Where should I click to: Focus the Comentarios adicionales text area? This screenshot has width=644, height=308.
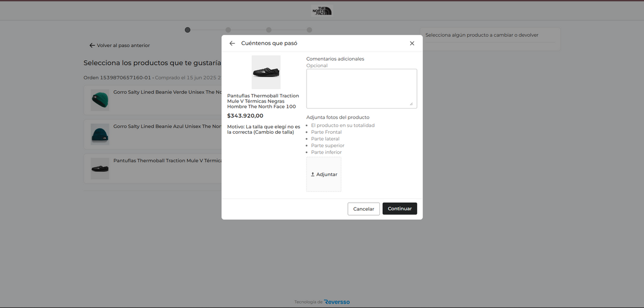pyautogui.click(x=362, y=88)
